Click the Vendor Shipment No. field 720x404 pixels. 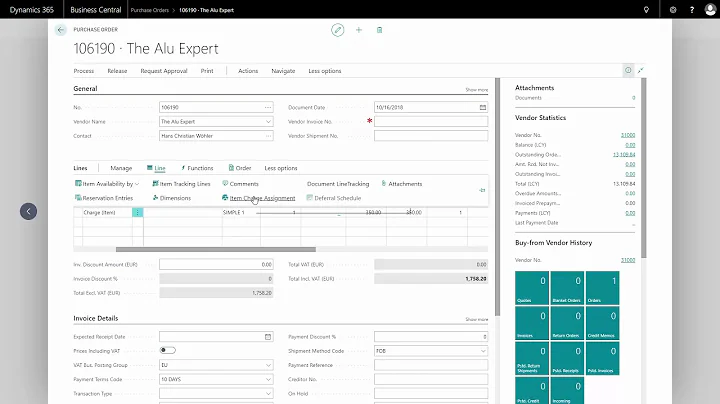(x=431, y=136)
